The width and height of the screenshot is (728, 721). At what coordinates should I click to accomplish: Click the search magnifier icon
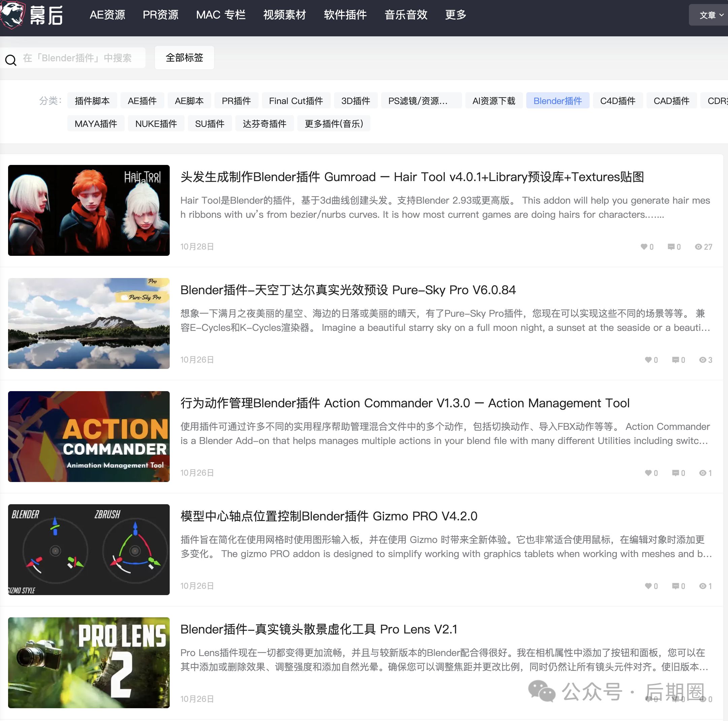coord(11,60)
